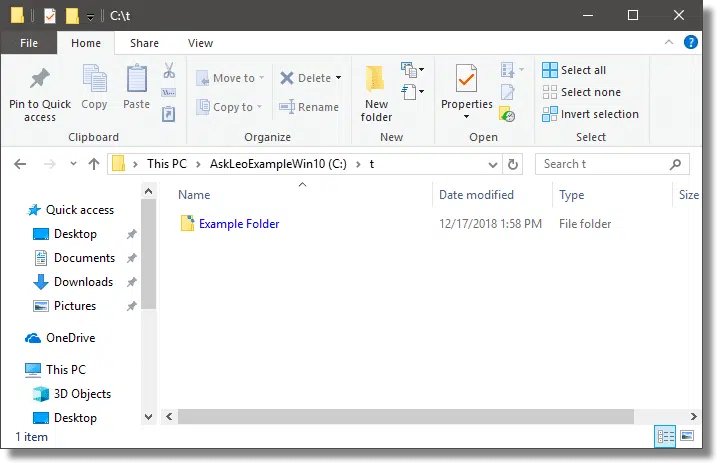Click the Paste clipboard icon

click(x=136, y=78)
